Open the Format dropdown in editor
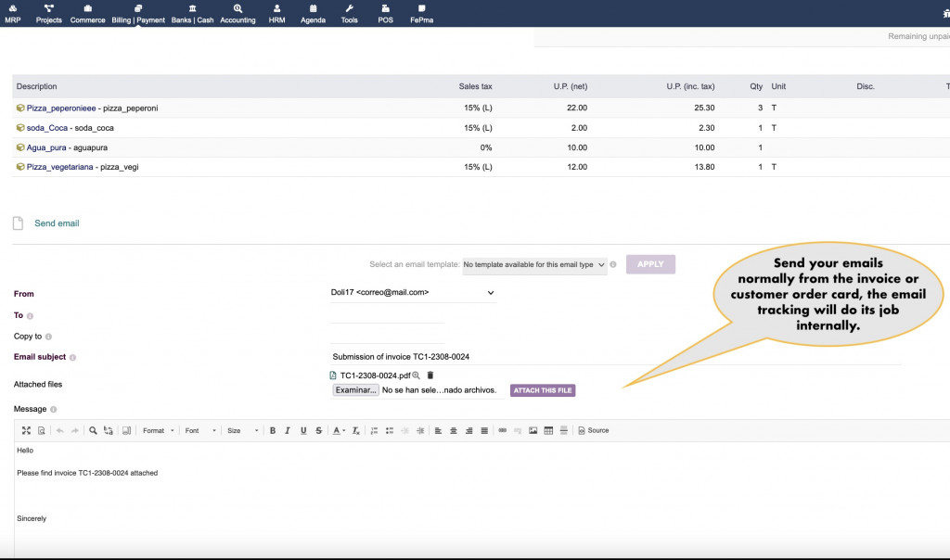950x560 pixels. [158, 430]
